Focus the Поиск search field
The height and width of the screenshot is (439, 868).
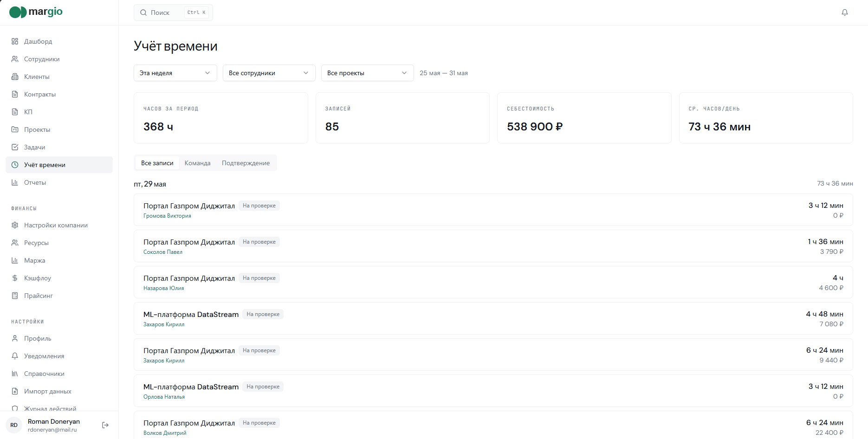pos(174,13)
